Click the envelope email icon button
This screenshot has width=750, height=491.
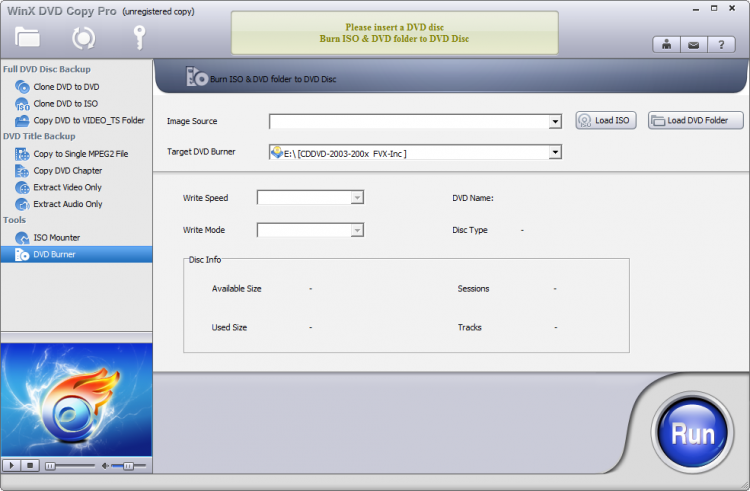coord(694,45)
